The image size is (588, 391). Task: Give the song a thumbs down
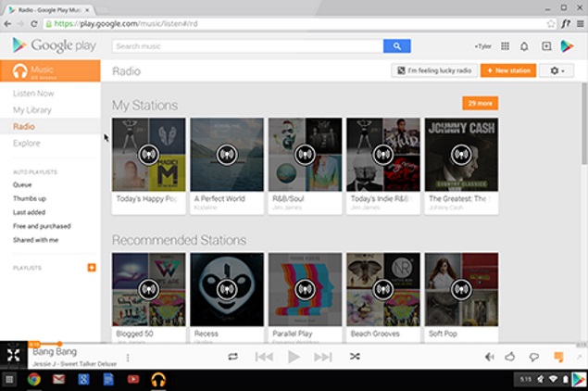pos(534,357)
